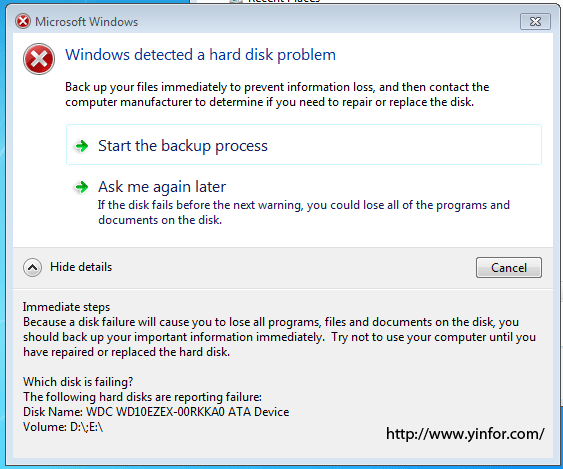Click the small red error icon in title bar
563x469 pixels.
(23, 22)
